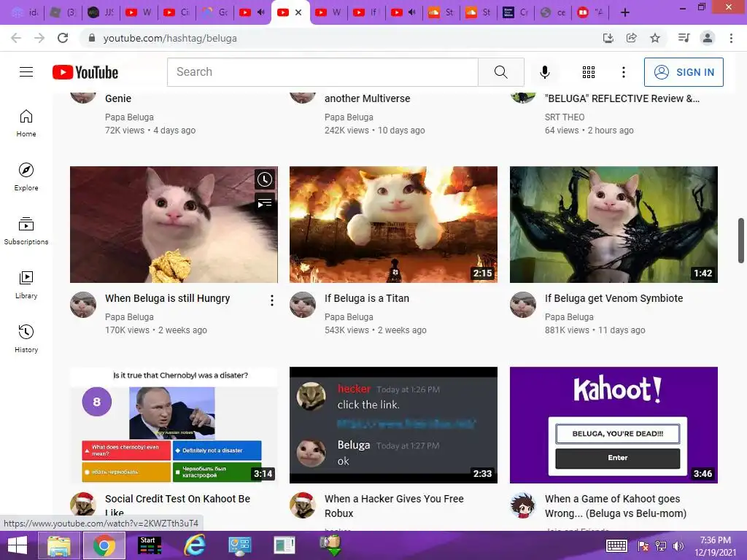Open the YouTube hamburger guide menu
The image size is (747, 560).
click(x=26, y=72)
